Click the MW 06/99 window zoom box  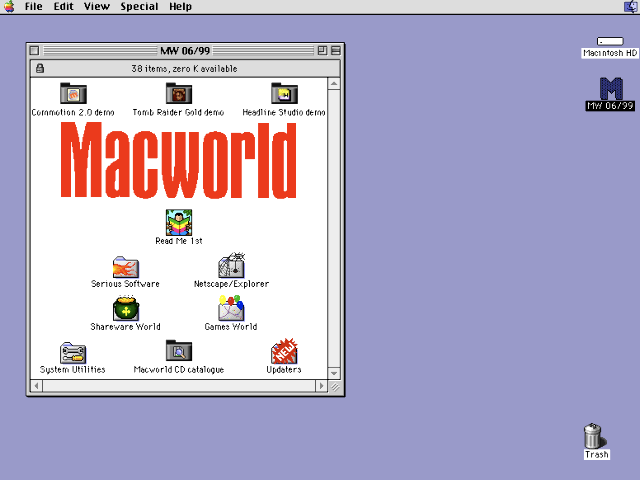(x=322, y=50)
